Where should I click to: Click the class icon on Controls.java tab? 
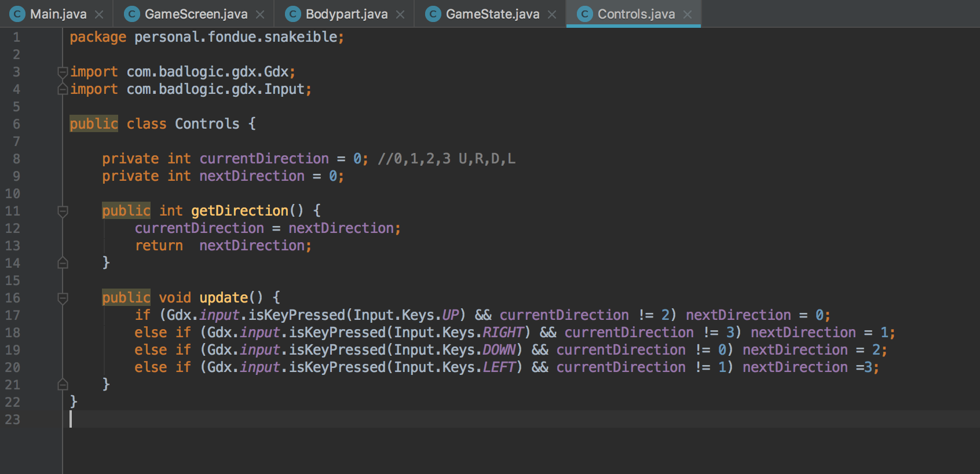[x=586, y=14]
